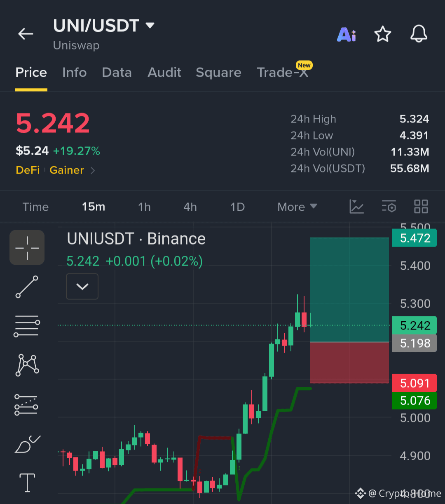445x504 pixels.
Task: Click the +0.001 (+0.02%) chart change
Action: pyautogui.click(x=154, y=261)
